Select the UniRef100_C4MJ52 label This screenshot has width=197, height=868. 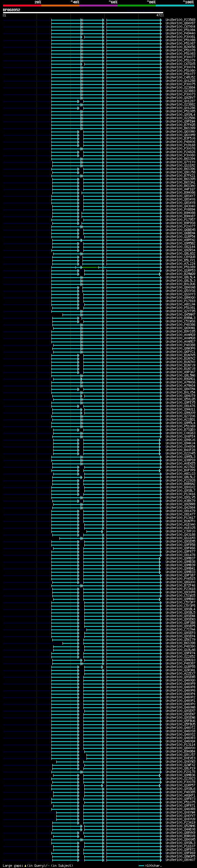(180, 78)
